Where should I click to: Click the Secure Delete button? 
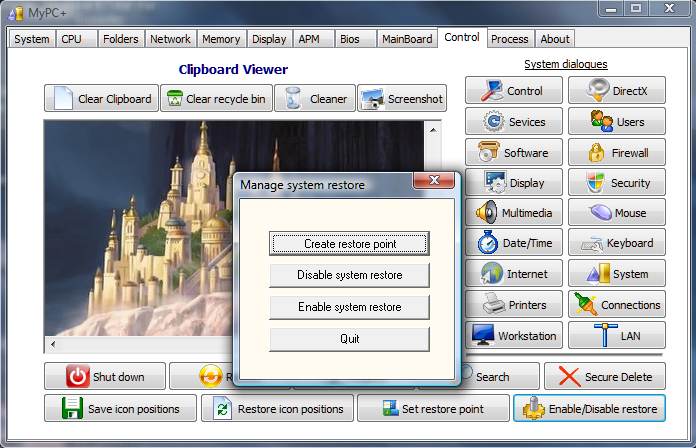[605, 377]
